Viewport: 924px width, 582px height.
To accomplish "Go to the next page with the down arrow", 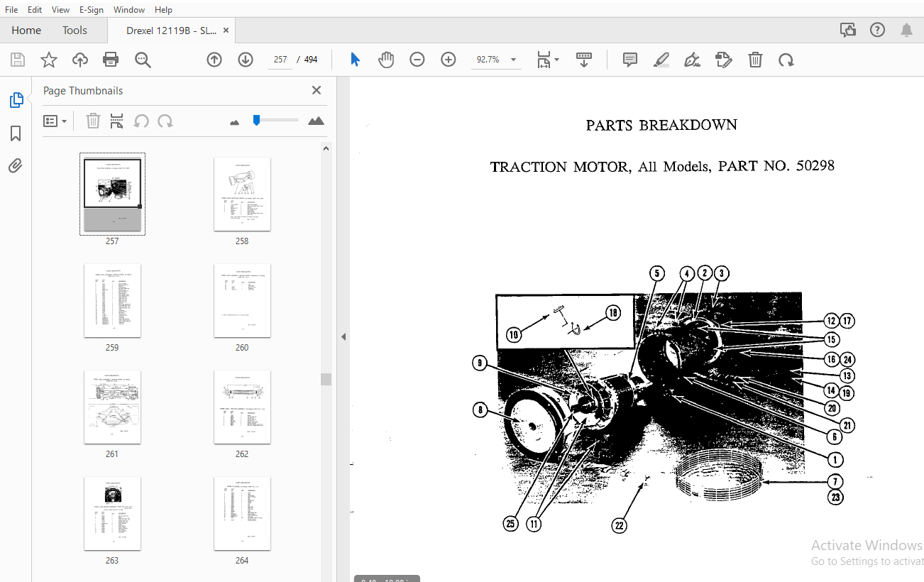I will tap(246, 60).
